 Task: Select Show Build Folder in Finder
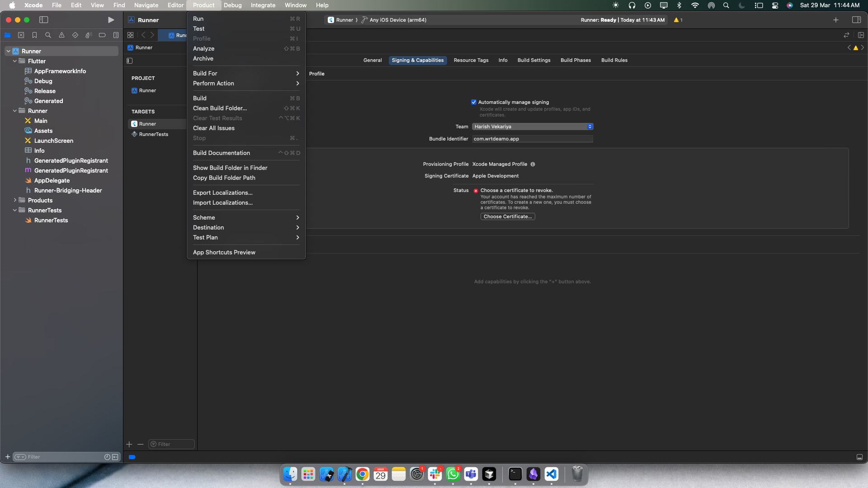click(x=246, y=168)
